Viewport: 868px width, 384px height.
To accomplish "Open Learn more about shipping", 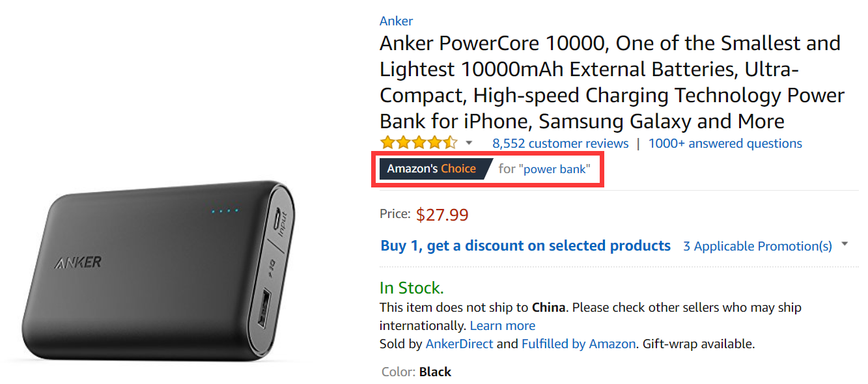I will (x=503, y=325).
